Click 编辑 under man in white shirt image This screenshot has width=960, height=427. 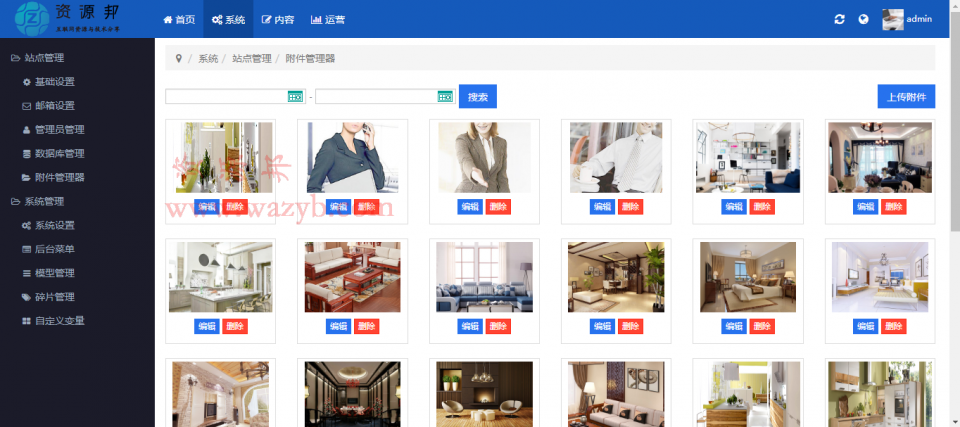[x=602, y=207]
